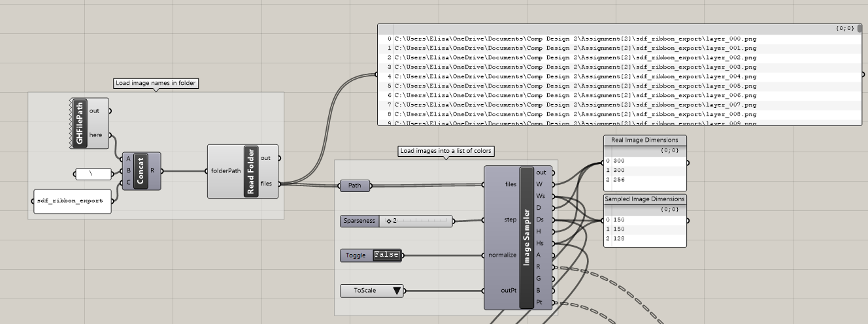Click the 'Load image names in folder' group label
This screenshot has height=324, width=868.
(x=156, y=83)
